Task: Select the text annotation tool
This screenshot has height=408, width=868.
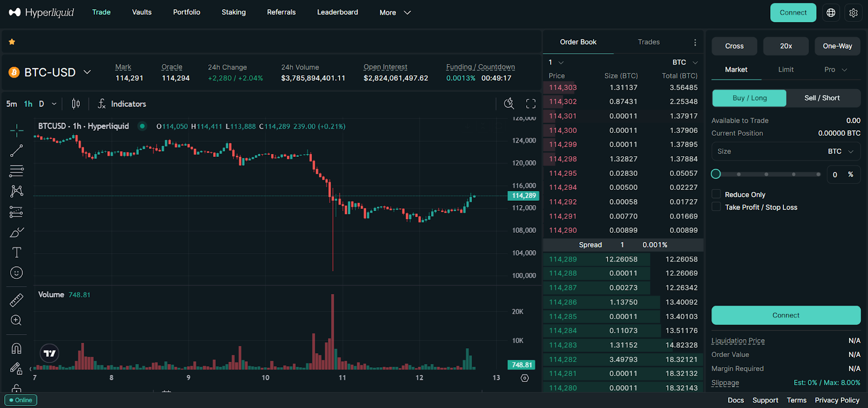Action: click(x=17, y=252)
